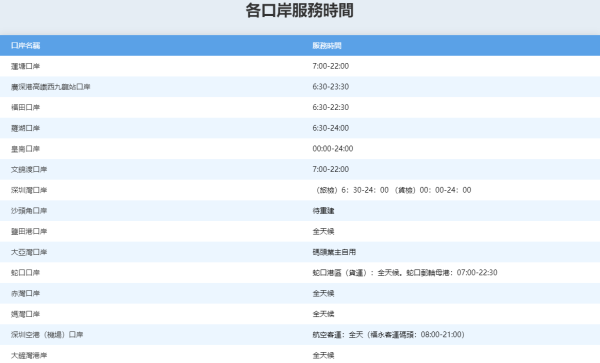The height and width of the screenshot is (363, 600).
Task: Select the 羅湖口岸 row name
Action: click(x=25, y=128)
